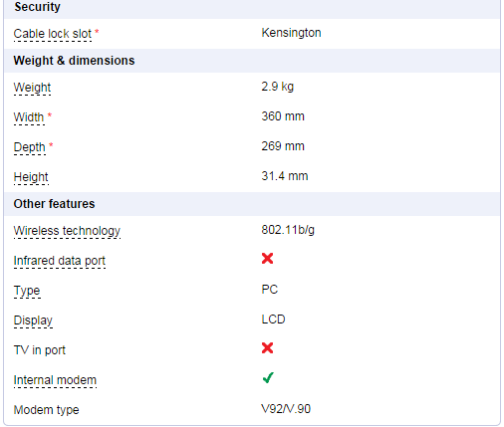
Task: Click the red X beside TV in port
Action: [x=267, y=347]
